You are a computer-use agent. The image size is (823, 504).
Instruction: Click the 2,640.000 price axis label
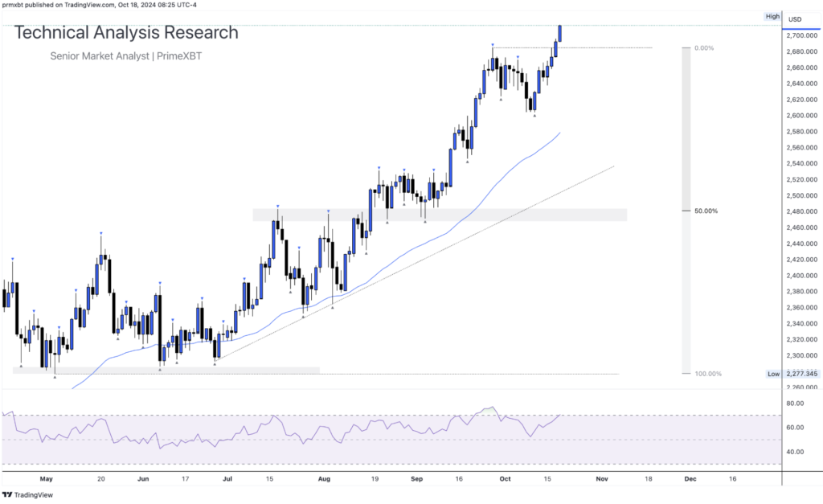[801, 84]
